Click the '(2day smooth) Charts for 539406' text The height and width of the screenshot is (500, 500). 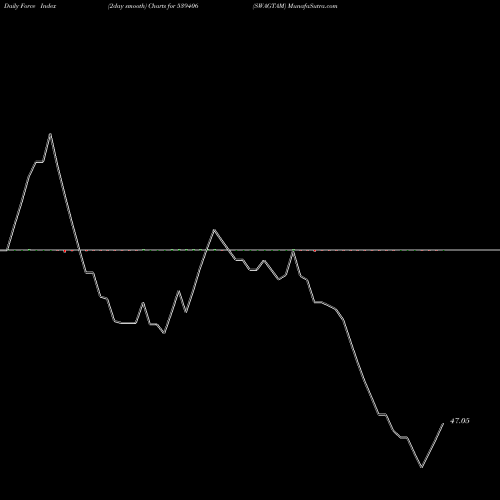(153, 6)
